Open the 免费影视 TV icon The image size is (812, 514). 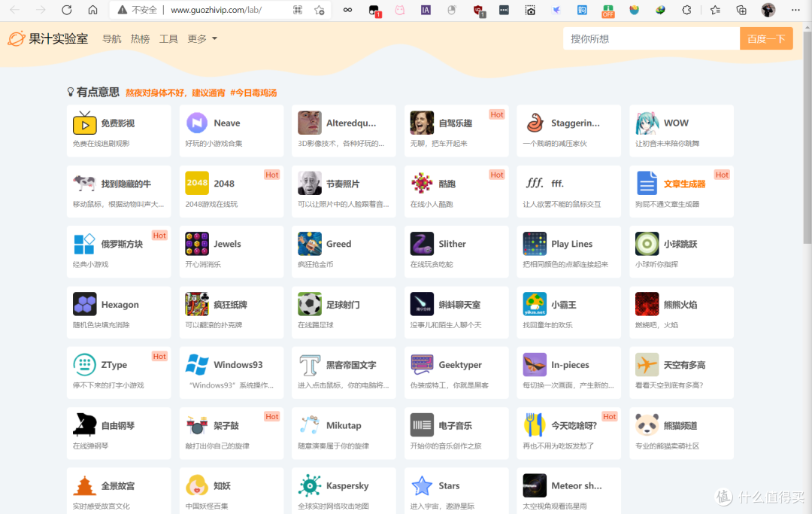pos(84,123)
